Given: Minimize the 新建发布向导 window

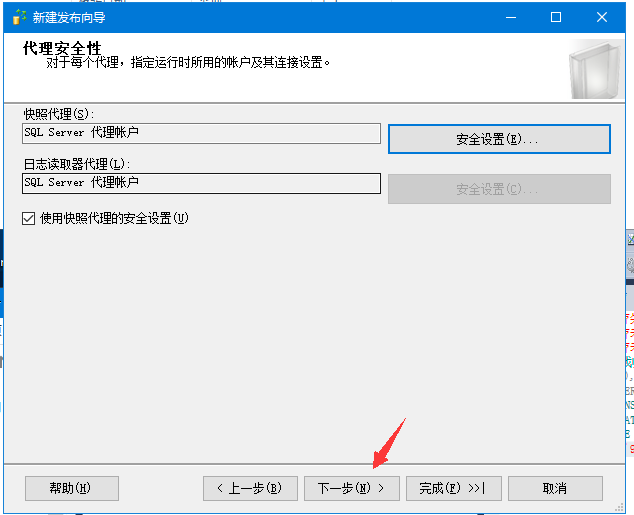Looking at the screenshot, I should [511, 17].
